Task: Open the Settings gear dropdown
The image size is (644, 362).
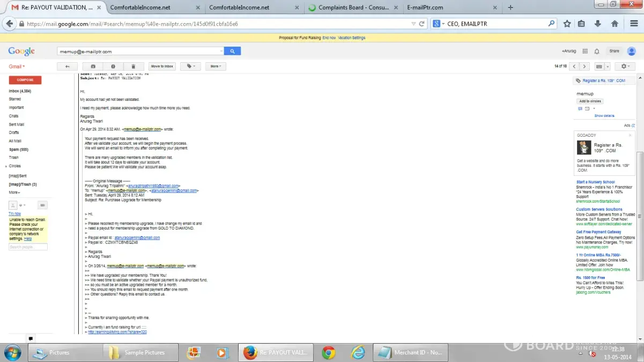Action: click(624, 67)
